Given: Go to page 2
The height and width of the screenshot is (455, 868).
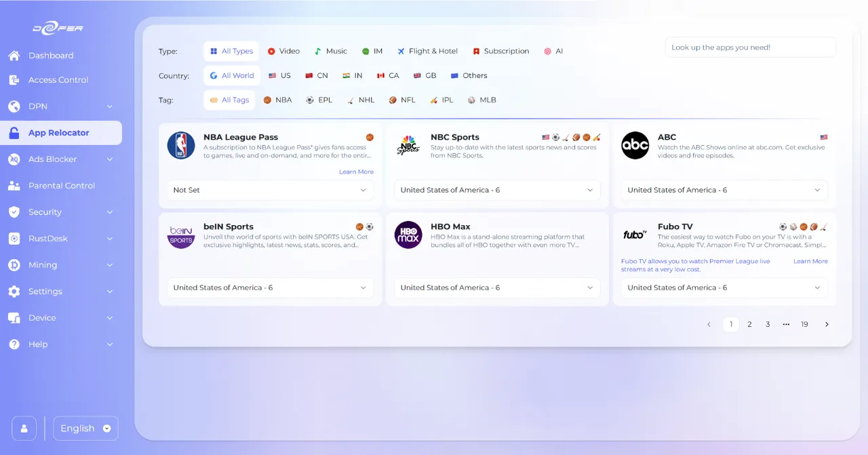Looking at the screenshot, I should click(x=749, y=324).
